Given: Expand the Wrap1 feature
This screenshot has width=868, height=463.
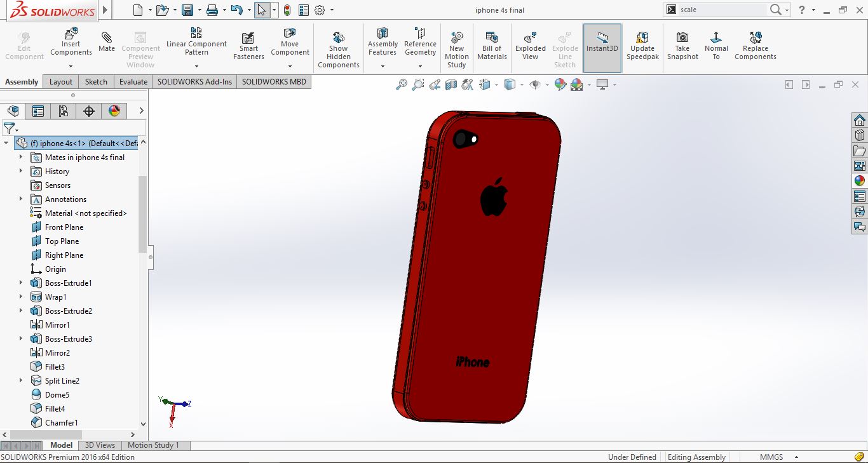Looking at the screenshot, I should click(21, 297).
